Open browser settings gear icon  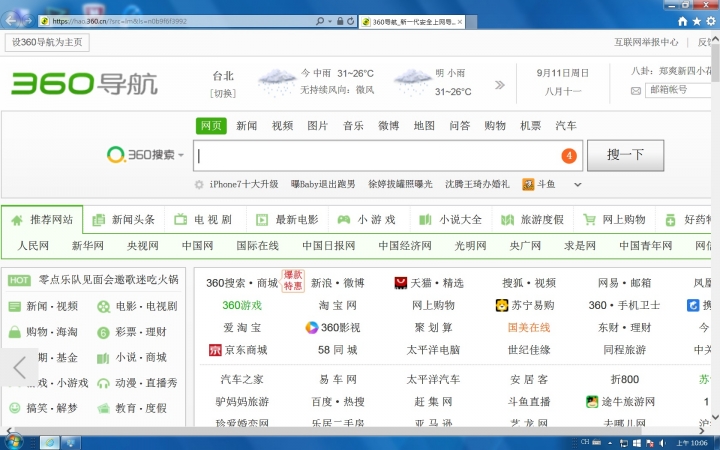click(x=711, y=21)
